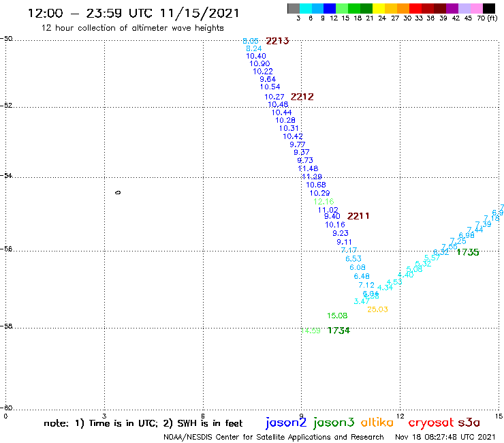This screenshot has width=504, height=443.
Task: Click the light green value 12.16
Action: point(324,202)
